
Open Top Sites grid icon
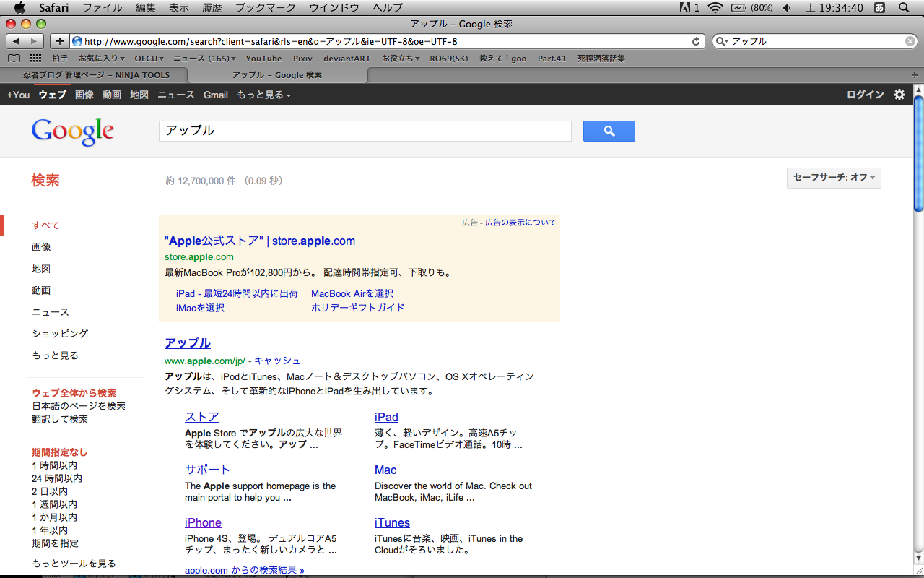coord(35,59)
